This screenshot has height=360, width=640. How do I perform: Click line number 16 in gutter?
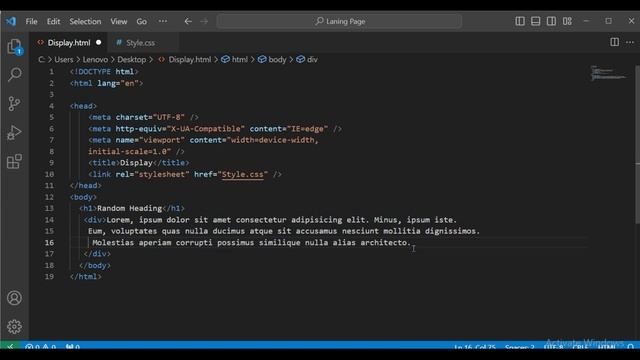click(49, 242)
